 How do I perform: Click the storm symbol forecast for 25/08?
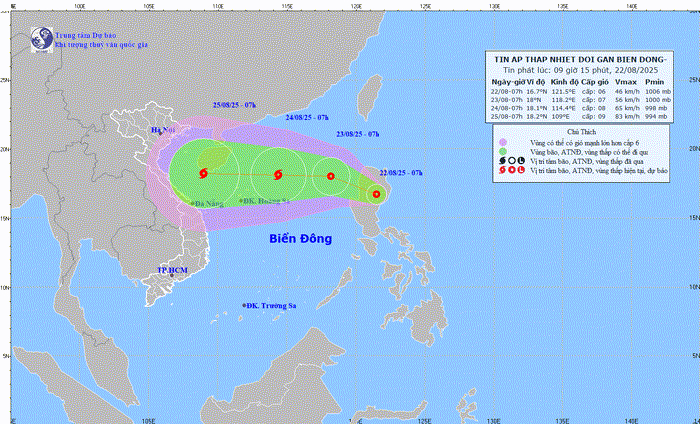coord(204,173)
